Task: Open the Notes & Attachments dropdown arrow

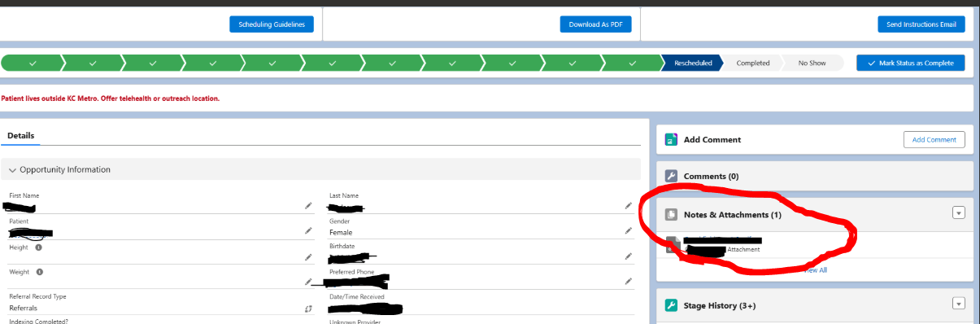Action: click(x=958, y=212)
